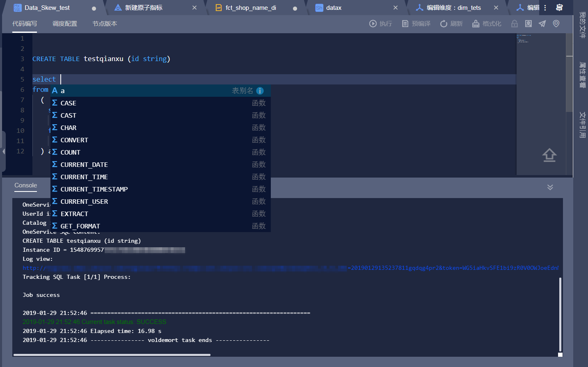Click 刷新 refresh button
Screen dimensions: 588x367
451,24
